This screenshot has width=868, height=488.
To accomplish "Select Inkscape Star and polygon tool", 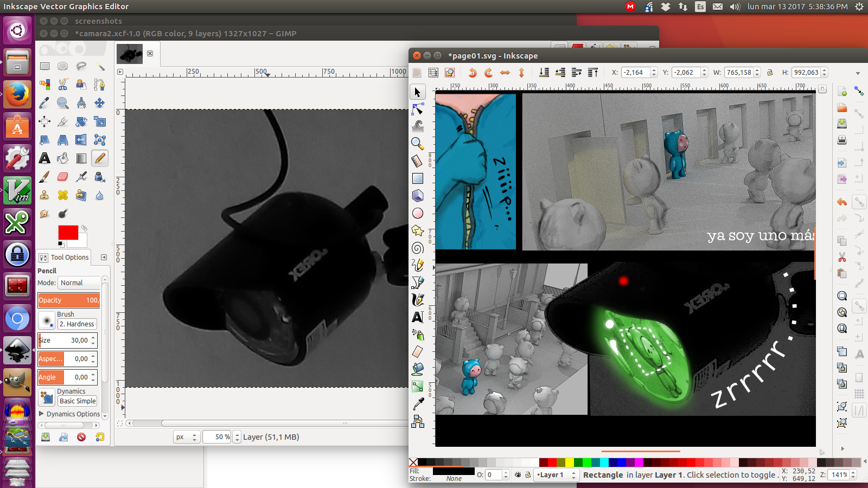I will (418, 230).
